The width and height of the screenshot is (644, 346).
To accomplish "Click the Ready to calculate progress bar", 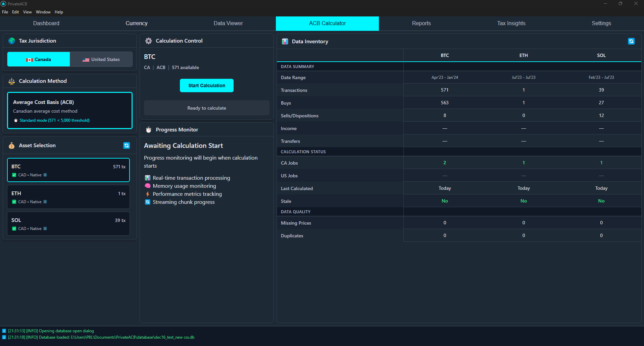I will pyautogui.click(x=206, y=108).
